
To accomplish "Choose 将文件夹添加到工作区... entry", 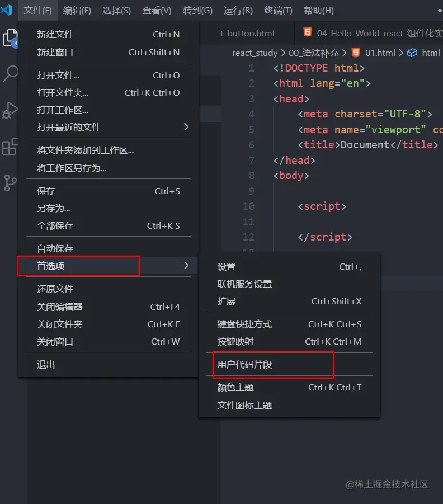I will (109, 150).
